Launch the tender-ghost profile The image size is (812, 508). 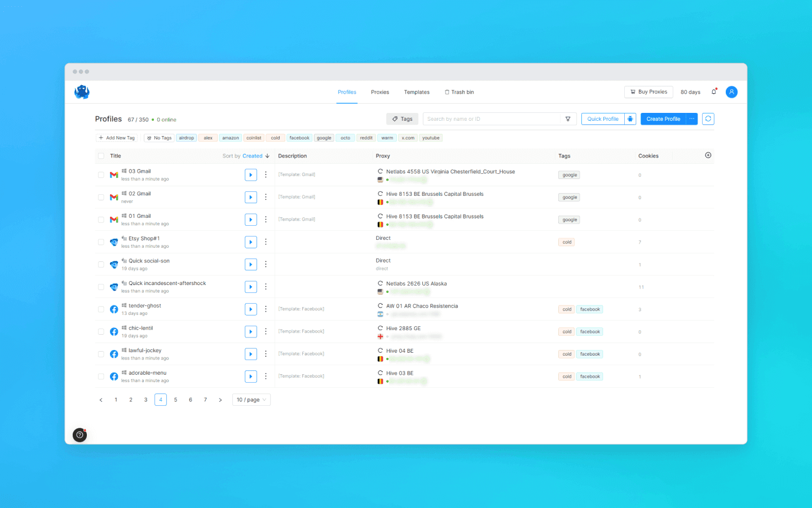point(251,309)
